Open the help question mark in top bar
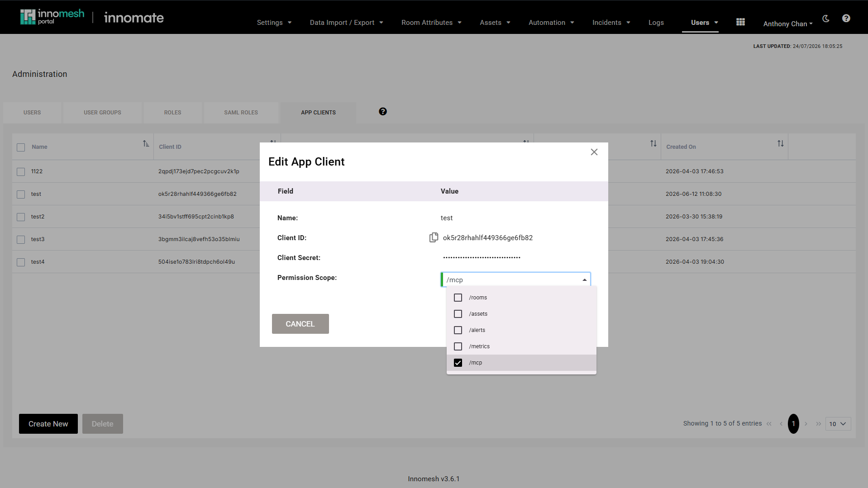868x488 pixels. click(846, 19)
